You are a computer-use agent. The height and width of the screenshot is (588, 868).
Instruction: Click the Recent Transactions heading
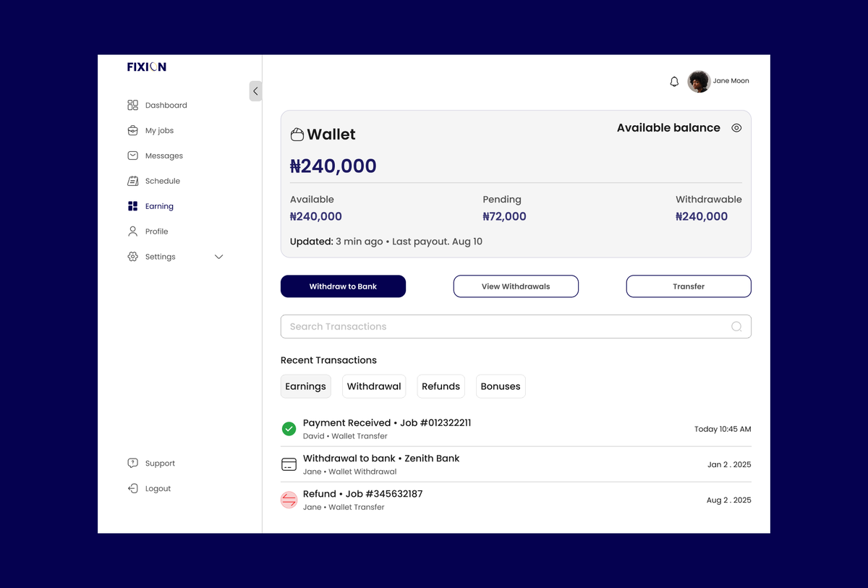tap(328, 360)
